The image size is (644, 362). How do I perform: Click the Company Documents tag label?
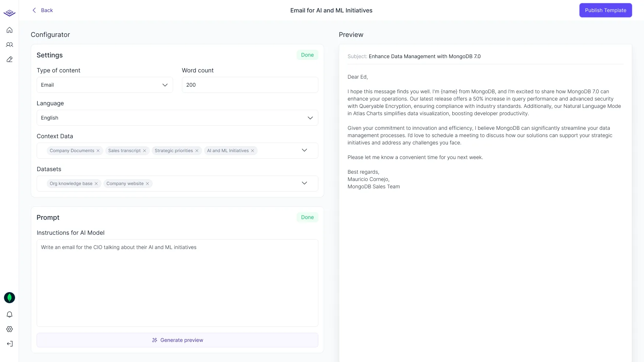click(72, 151)
